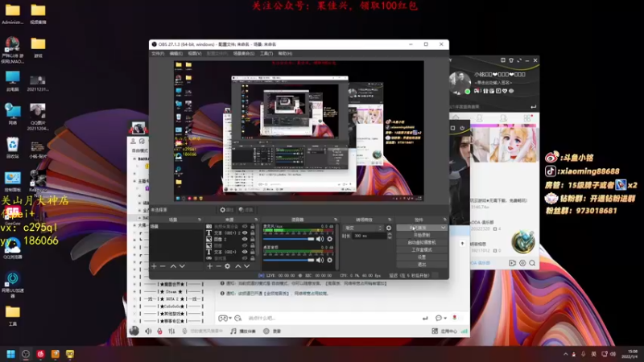Click the 退出 exit button in OBS

tap(422, 265)
